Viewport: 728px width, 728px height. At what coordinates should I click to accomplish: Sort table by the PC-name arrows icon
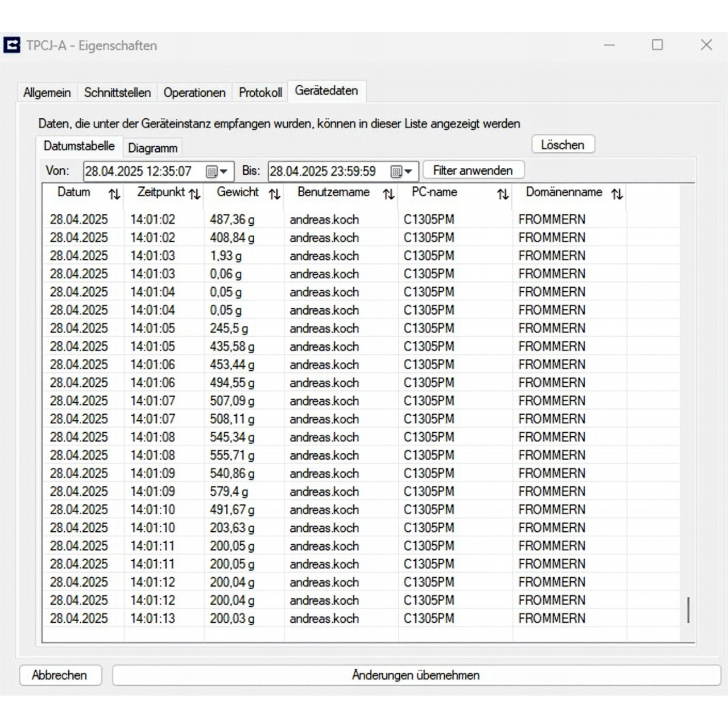point(503,195)
